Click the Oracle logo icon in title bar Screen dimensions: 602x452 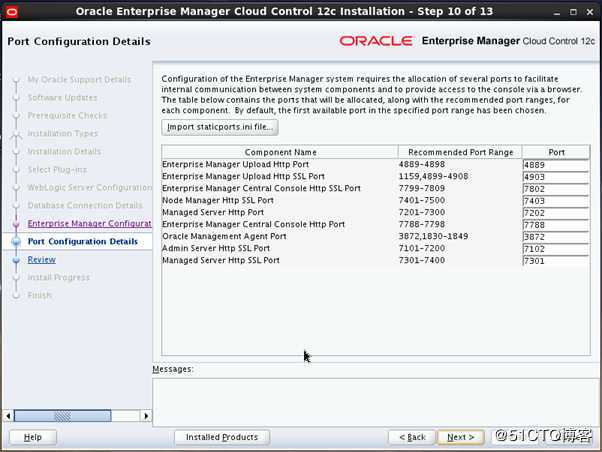pyautogui.click(x=12, y=12)
